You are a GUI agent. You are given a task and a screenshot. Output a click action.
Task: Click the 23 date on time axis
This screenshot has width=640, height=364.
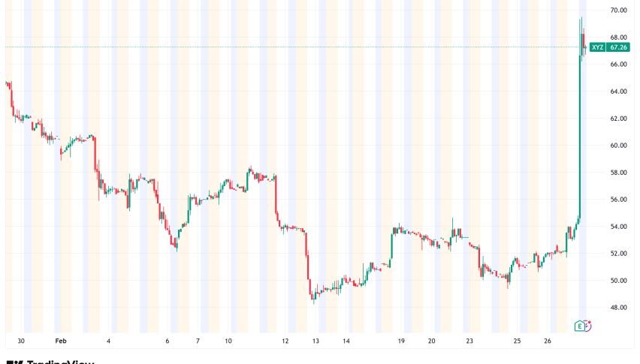click(469, 341)
